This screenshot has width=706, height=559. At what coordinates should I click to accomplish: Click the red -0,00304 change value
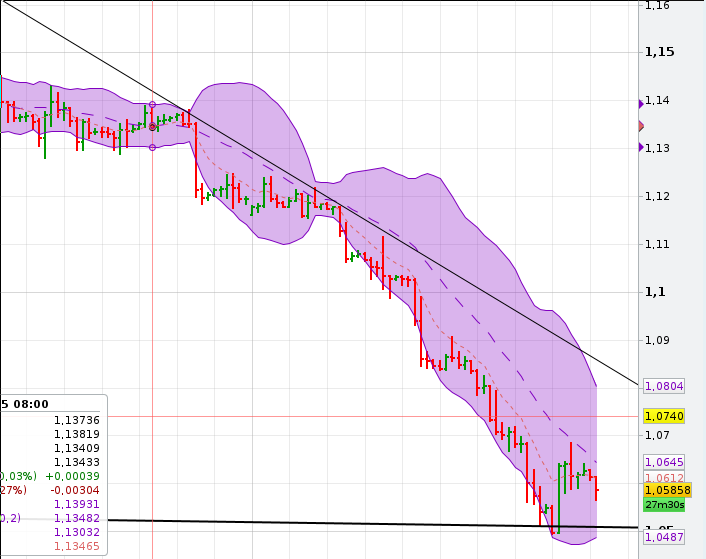[75, 490]
